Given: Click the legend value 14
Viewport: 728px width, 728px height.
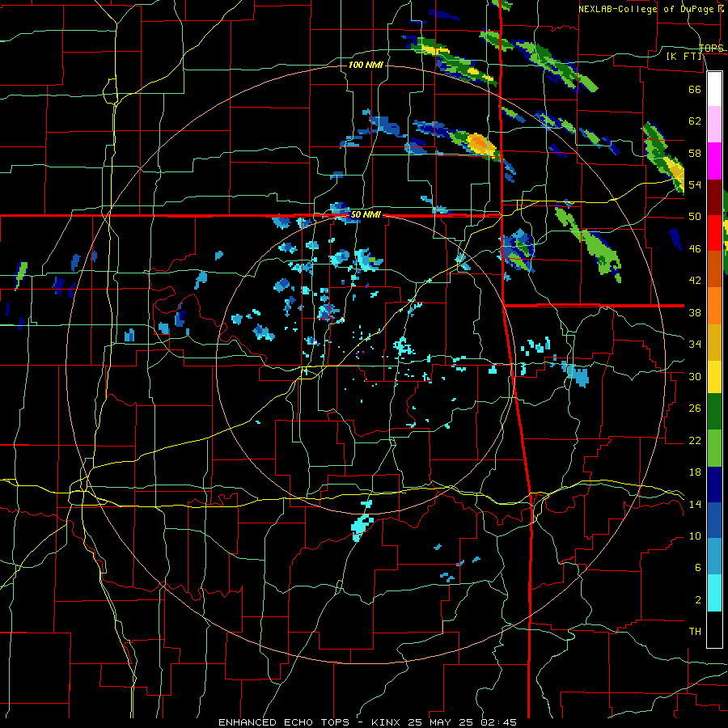Looking at the screenshot, I should 695,504.
